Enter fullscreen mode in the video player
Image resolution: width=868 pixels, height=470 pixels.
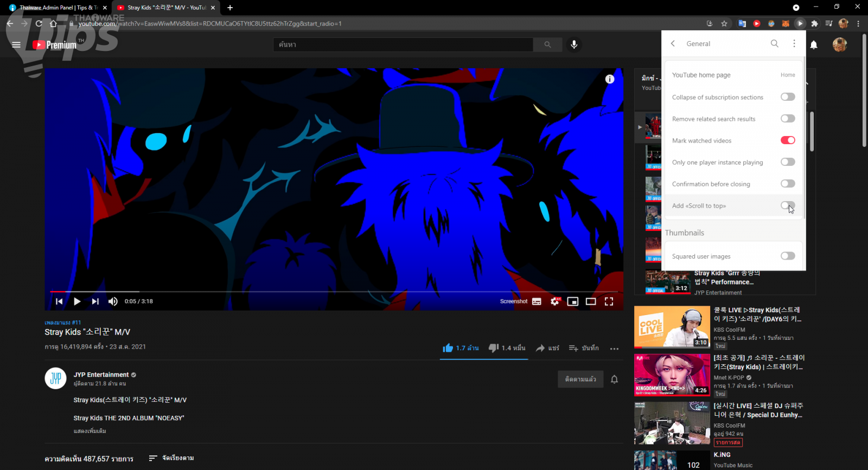coord(609,301)
